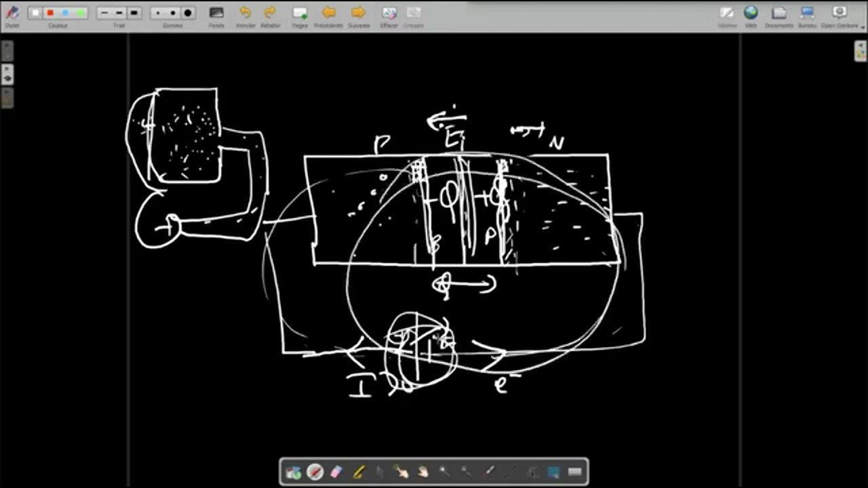
Task: Choose the medium Trait line width
Action: [119, 13]
